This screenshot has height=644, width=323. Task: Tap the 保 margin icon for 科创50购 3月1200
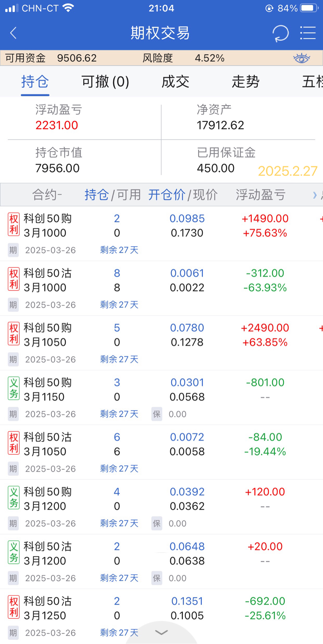[x=157, y=523]
